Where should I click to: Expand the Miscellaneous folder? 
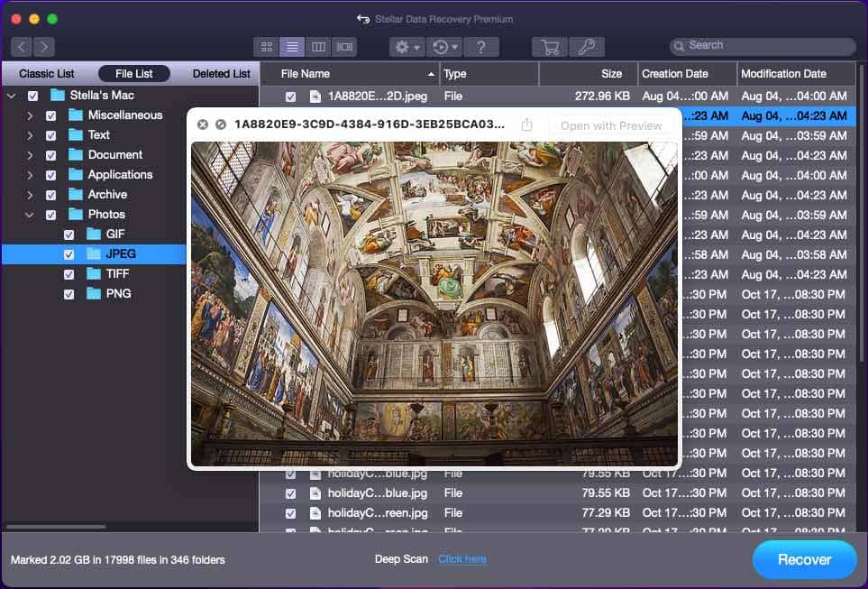point(30,115)
